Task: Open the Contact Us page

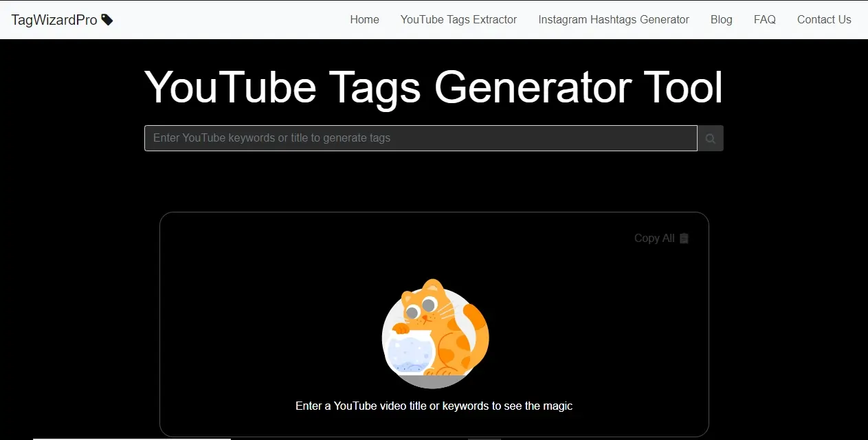Action: pyautogui.click(x=824, y=20)
